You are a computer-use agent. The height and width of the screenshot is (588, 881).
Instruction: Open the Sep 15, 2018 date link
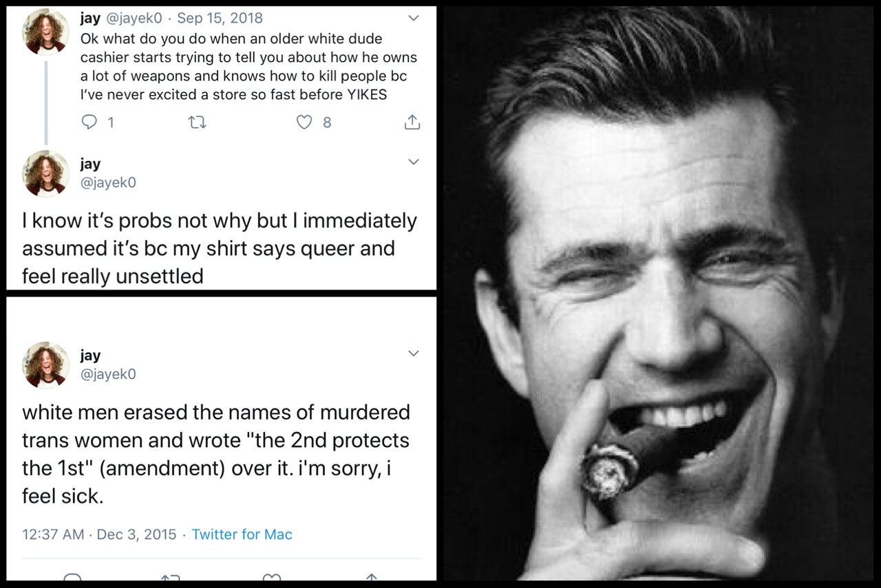[220, 18]
